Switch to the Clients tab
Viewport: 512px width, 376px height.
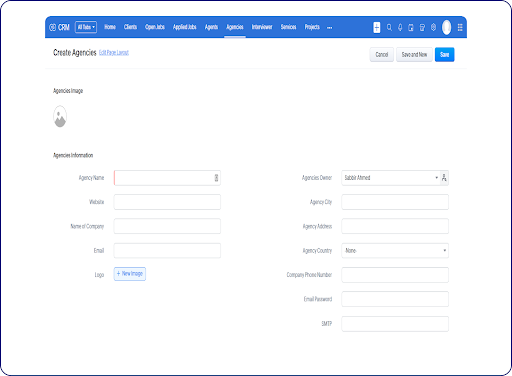[x=130, y=27]
